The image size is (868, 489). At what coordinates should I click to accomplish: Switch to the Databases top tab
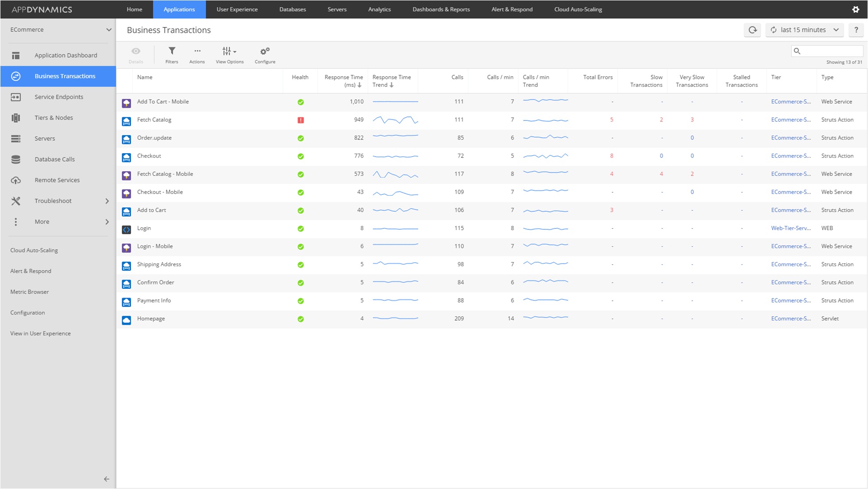pos(292,9)
